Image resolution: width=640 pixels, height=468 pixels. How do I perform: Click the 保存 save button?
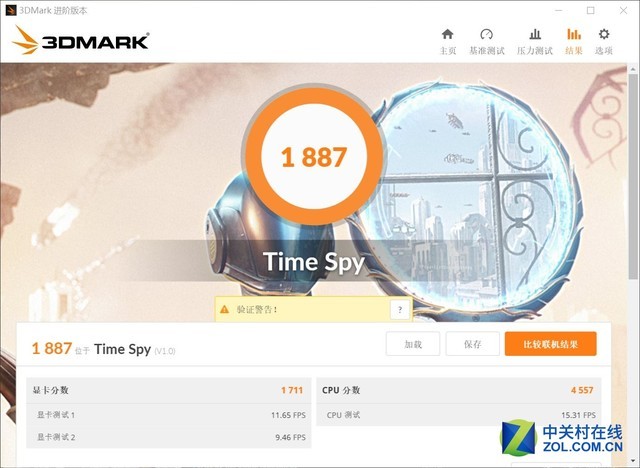(472, 344)
